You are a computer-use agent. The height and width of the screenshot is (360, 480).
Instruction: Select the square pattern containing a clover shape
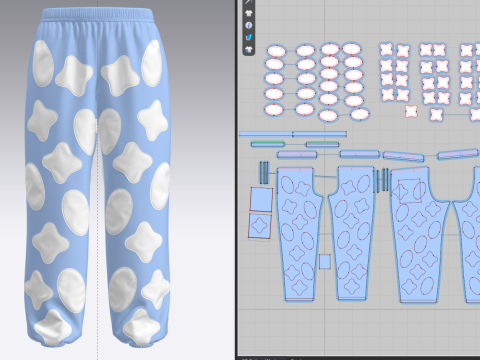pyautogui.click(x=260, y=226)
